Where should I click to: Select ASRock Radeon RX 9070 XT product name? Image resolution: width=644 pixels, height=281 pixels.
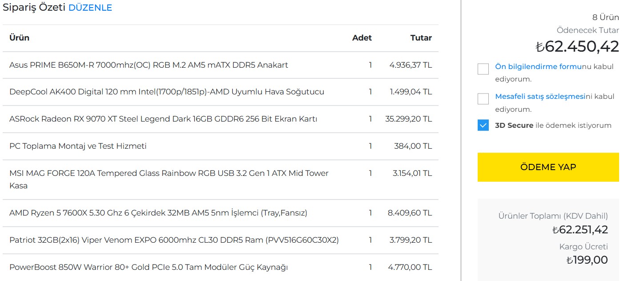point(163,119)
